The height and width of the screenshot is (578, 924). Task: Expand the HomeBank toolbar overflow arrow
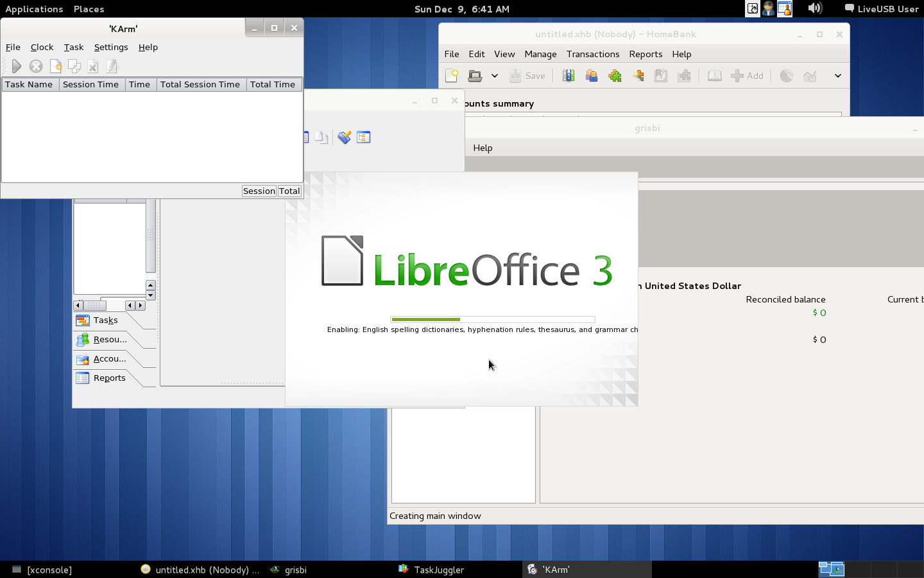pyautogui.click(x=837, y=76)
